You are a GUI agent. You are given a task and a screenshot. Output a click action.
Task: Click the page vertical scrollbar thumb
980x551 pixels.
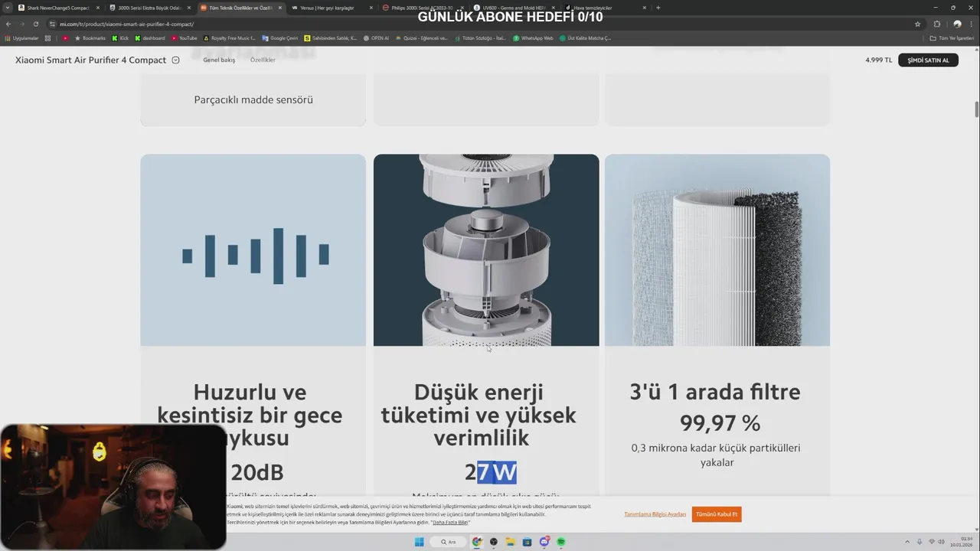tap(976, 109)
